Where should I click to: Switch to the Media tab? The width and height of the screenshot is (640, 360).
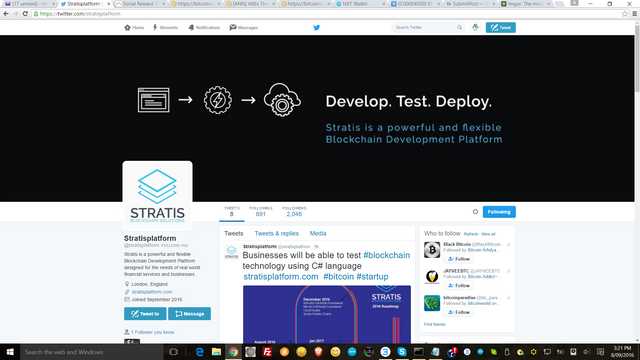(x=318, y=233)
